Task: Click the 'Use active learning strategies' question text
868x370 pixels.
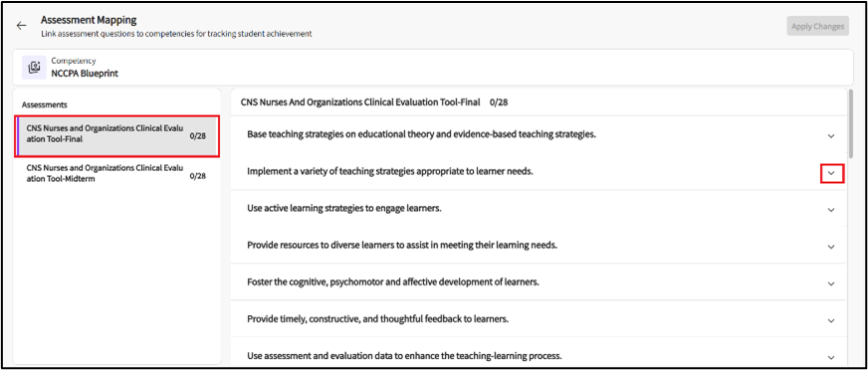Action: pyautogui.click(x=344, y=209)
